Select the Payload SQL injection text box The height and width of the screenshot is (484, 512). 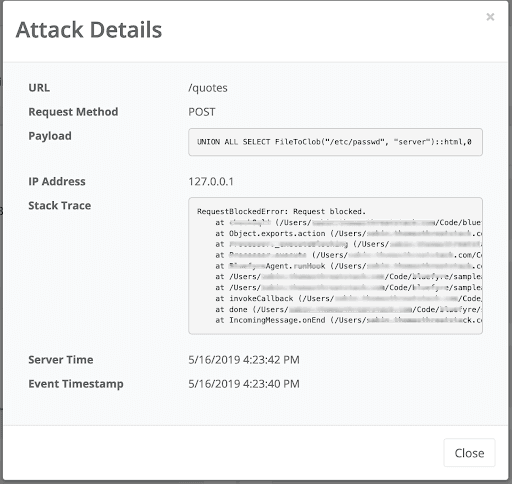(x=335, y=142)
